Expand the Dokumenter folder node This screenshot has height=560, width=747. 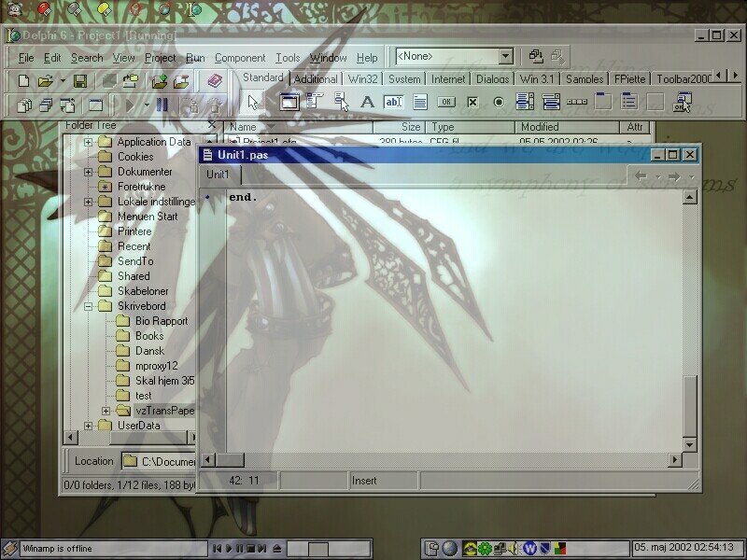(88, 172)
